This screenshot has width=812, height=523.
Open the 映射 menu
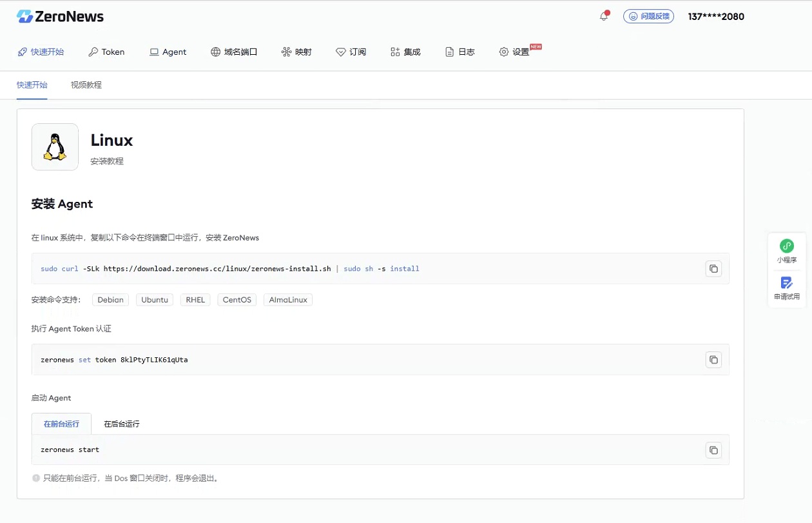click(296, 52)
